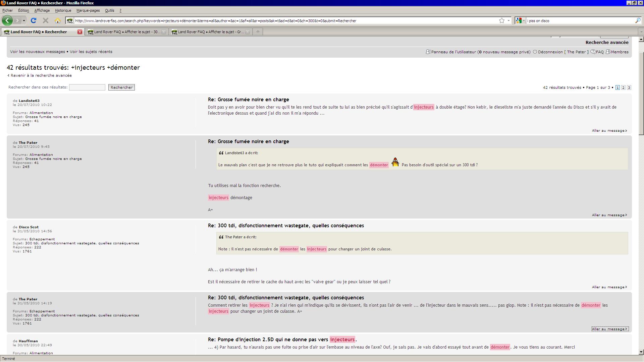Go to the Firefox home page
Image resolution: width=644 pixels, height=362 pixels.
coord(58,21)
